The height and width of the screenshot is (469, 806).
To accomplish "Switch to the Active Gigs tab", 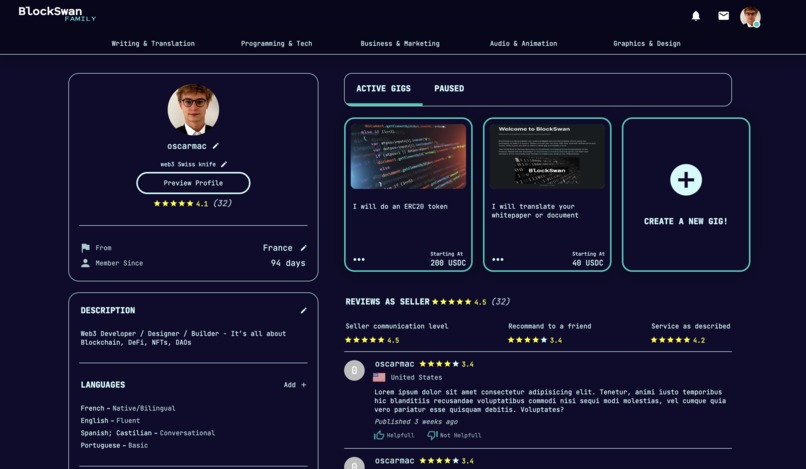I will [383, 88].
